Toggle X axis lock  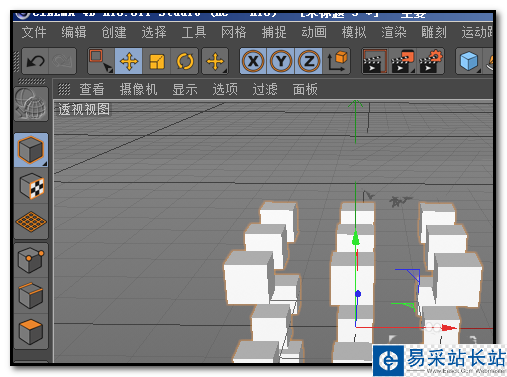253,61
